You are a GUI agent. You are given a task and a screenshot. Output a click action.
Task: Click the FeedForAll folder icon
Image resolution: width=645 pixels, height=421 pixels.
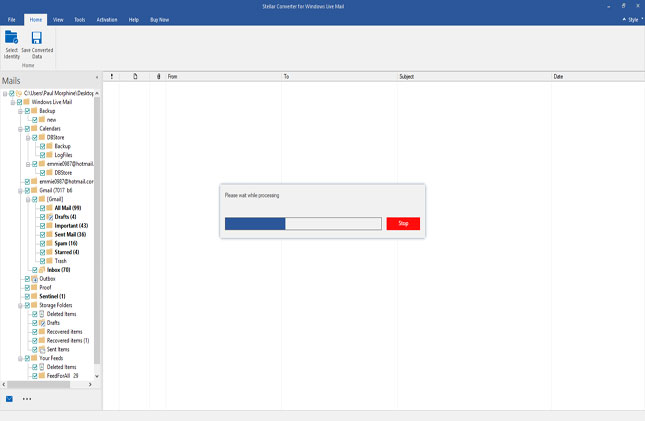tap(42, 376)
